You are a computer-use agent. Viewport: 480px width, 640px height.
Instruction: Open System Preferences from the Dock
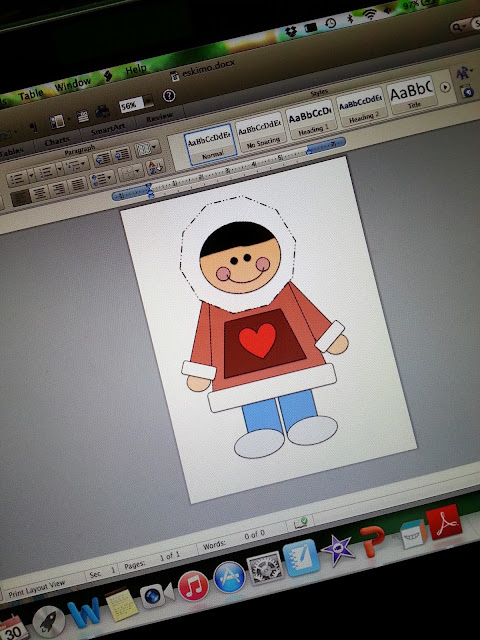pos(266,567)
